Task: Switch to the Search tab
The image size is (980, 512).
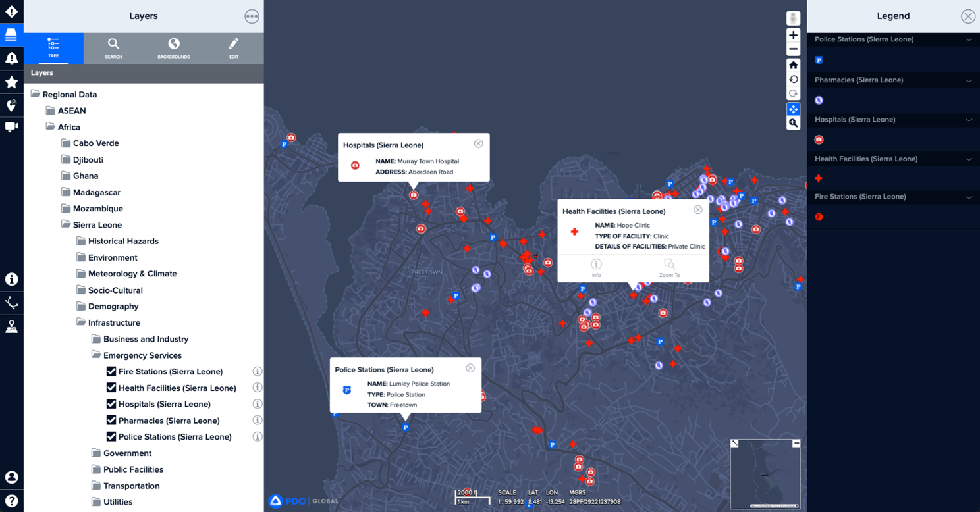Action: coord(113,49)
